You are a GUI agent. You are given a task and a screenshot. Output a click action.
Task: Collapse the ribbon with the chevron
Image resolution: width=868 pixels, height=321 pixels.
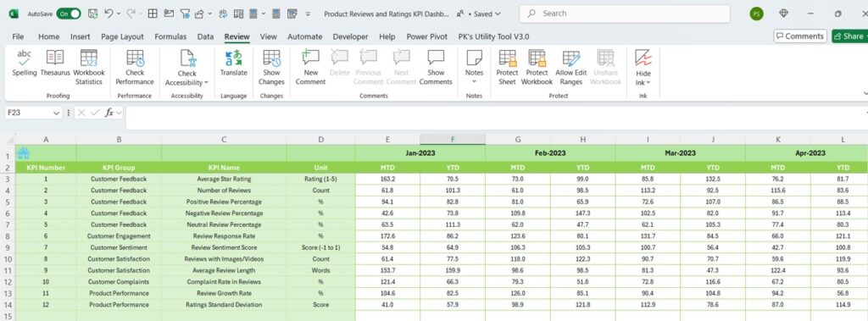(x=865, y=93)
